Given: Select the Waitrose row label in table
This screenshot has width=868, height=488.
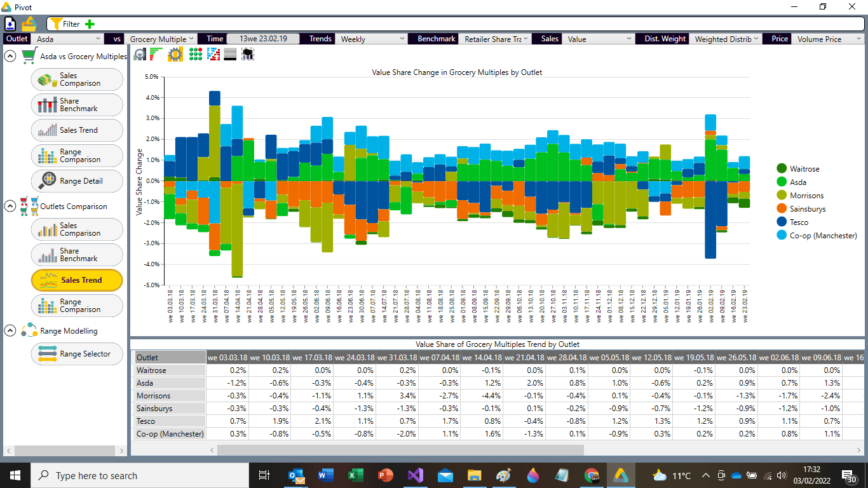Looking at the screenshot, I should [x=170, y=370].
